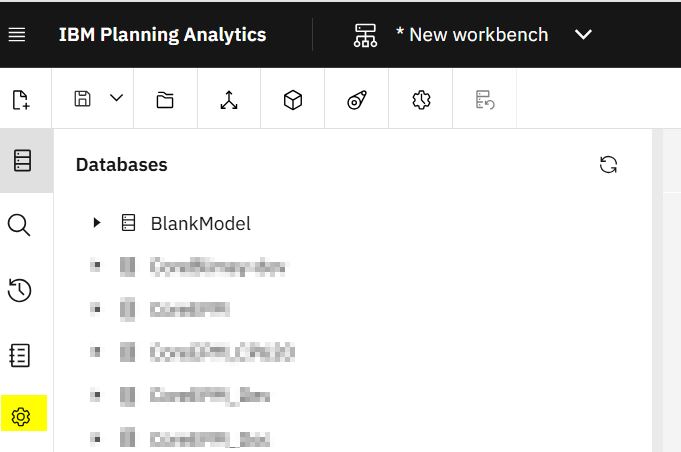Click the chore cog toolbar icon
Image resolution: width=681 pixels, height=452 pixels.
pos(421,99)
